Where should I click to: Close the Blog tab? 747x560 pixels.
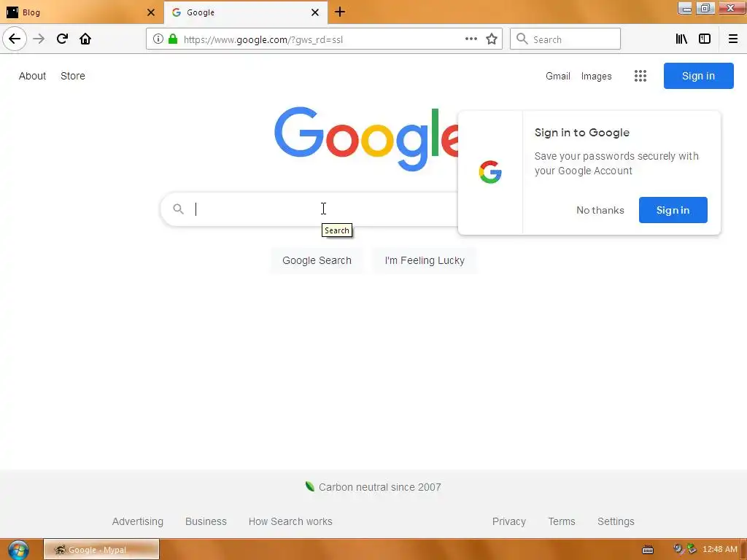point(151,12)
